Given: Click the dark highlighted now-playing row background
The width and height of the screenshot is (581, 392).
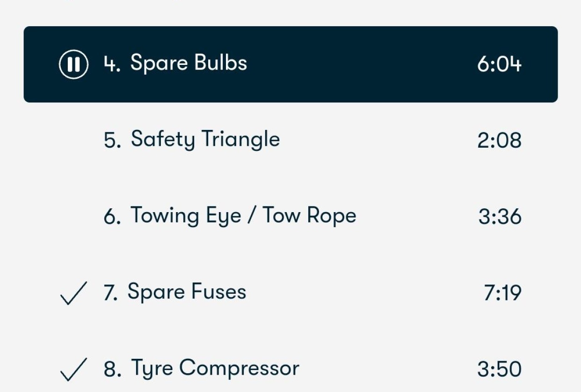Looking at the screenshot, I should click(x=290, y=64).
